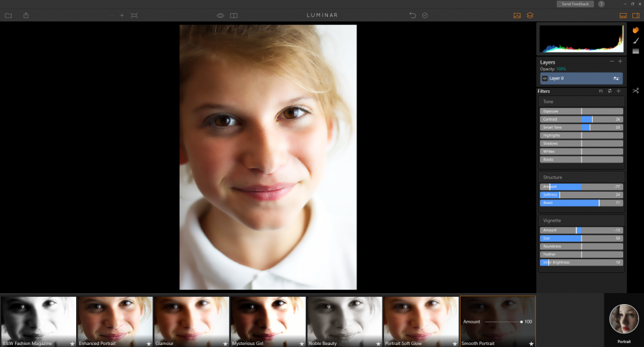Open the Portrait preset category selector
644x347 pixels.
(624, 322)
